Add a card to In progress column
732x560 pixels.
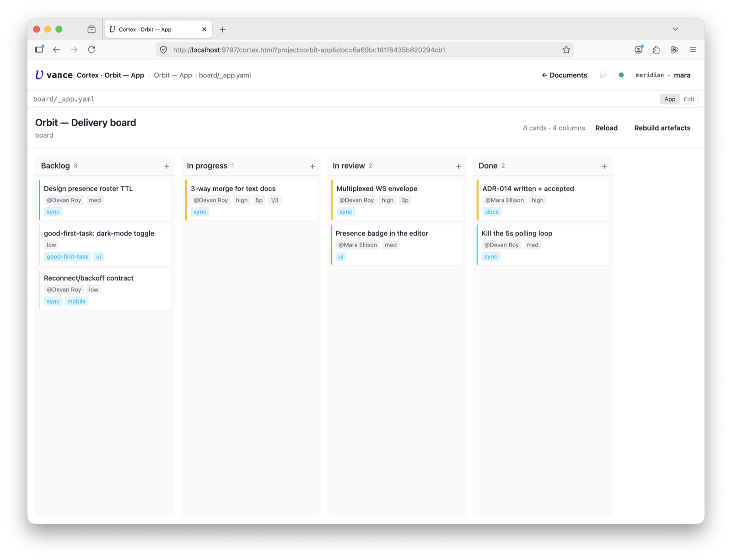click(x=312, y=166)
